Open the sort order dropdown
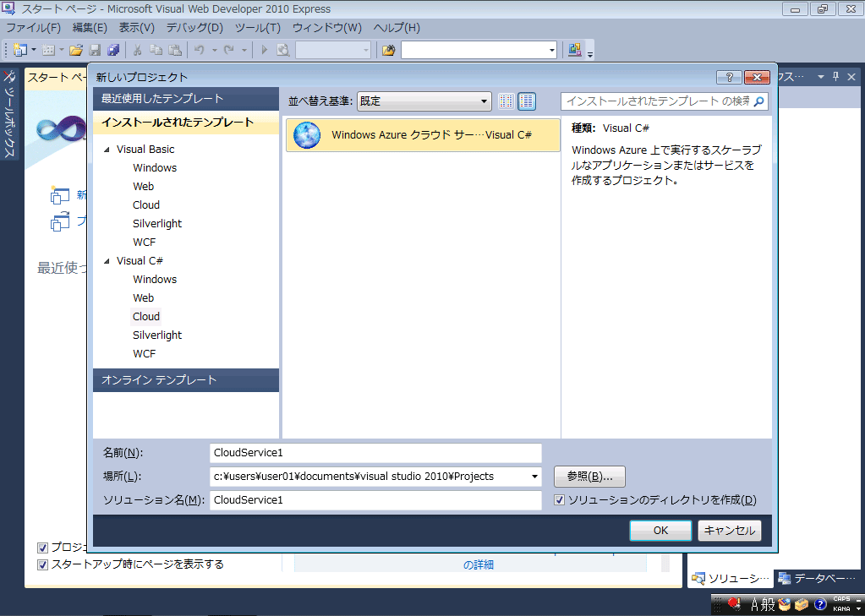This screenshot has height=616, width=865. [x=424, y=101]
